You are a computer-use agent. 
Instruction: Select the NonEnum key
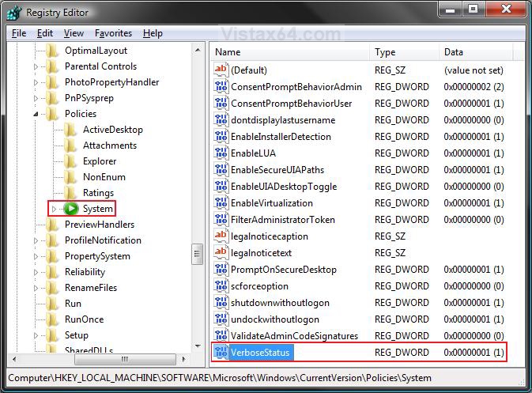pos(104,177)
